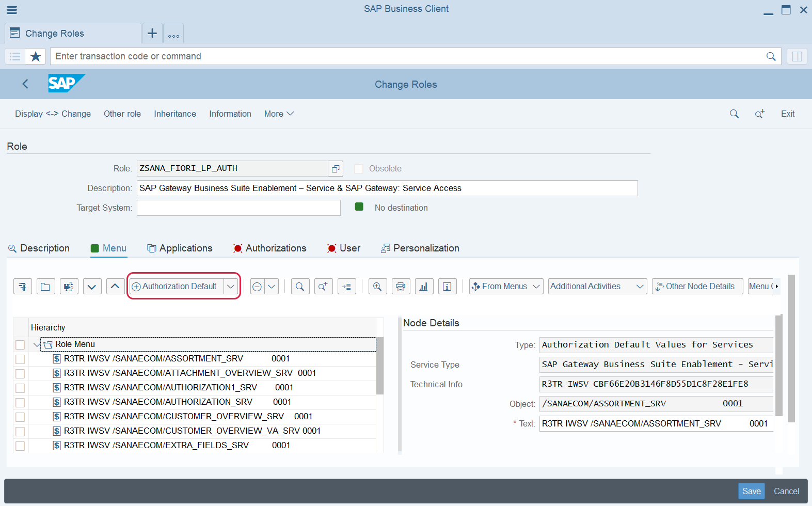Check the box for EXTRA_FIELDS_SRV row
Viewport: 812px width, 506px height.
pyautogui.click(x=20, y=446)
